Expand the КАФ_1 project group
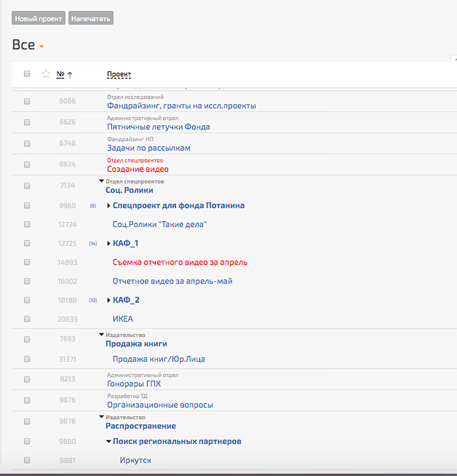The width and height of the screenshot is (457, 476). click(108, 244)
